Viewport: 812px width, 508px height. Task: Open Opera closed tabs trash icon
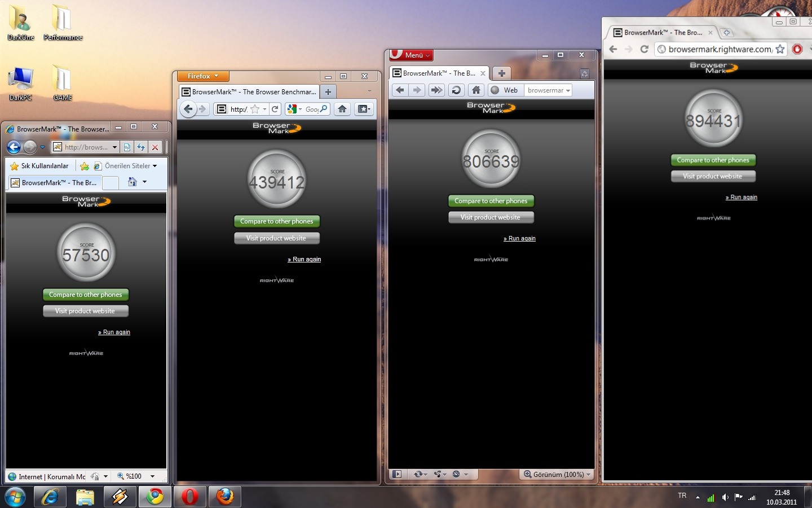click(584, 73)
